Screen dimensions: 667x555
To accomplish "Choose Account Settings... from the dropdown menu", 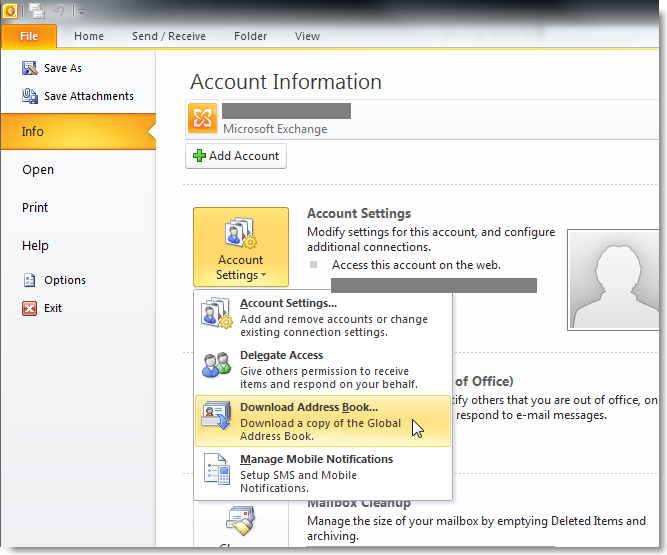I will tap(323, 317).
